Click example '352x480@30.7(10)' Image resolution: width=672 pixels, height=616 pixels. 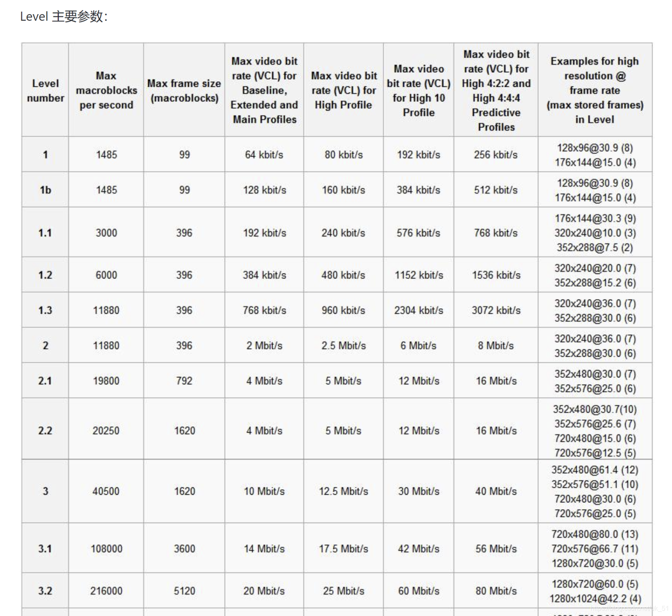pyautogui.click(x=595, y=409)
